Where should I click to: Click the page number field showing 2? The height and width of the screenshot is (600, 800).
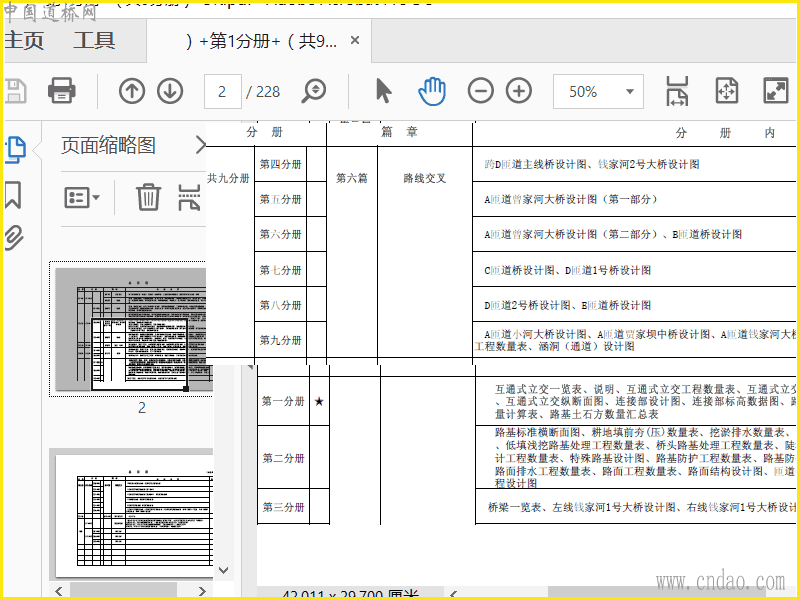[x=222, y=91]
